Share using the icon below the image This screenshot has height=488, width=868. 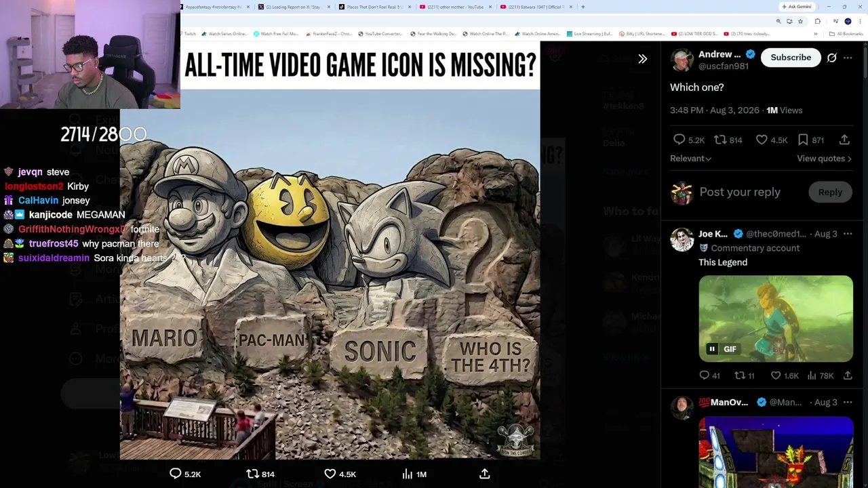[x=485, y=474]
